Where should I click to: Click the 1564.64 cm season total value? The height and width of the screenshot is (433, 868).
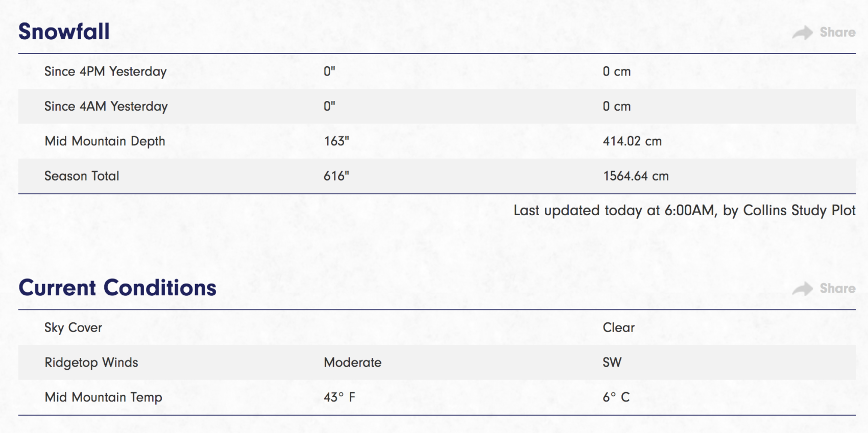[636, 176]
